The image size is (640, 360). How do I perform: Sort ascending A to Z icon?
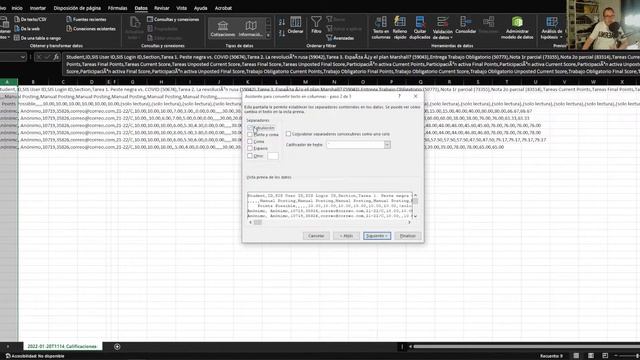[x=282, y=22]
